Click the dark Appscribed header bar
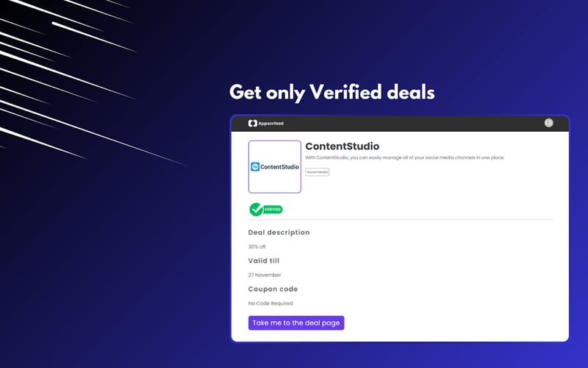The width and height of the screenshot is (588, 368). [404, 124]
